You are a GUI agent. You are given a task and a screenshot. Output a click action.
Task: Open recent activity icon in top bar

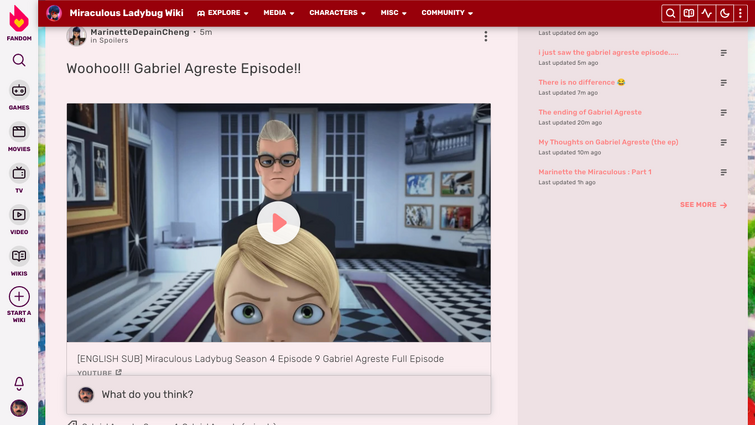[706, 13]
